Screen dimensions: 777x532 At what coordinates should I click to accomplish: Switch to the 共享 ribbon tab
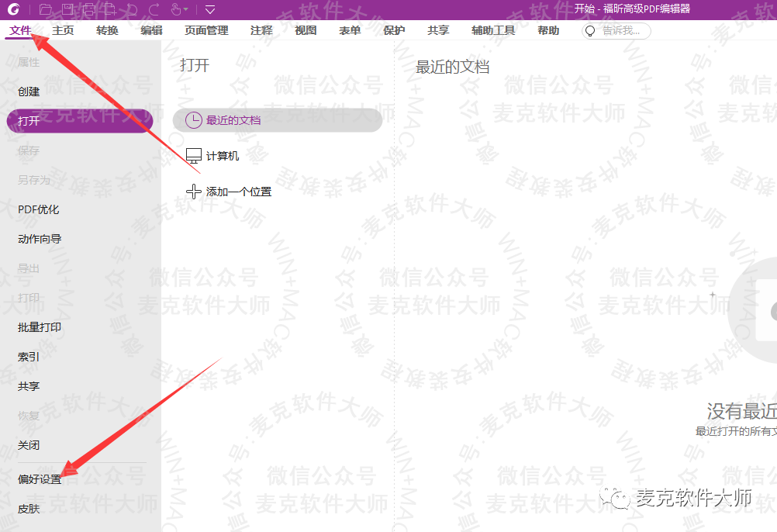[x=438, y=30]
